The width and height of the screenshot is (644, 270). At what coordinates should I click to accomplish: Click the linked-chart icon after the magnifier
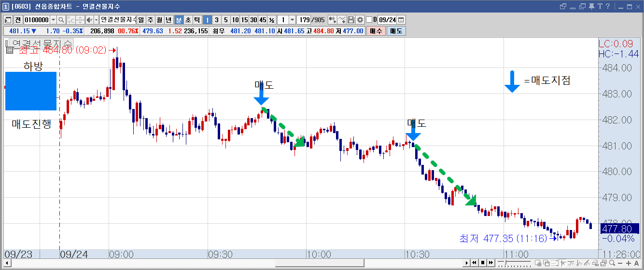click(70, 20)
